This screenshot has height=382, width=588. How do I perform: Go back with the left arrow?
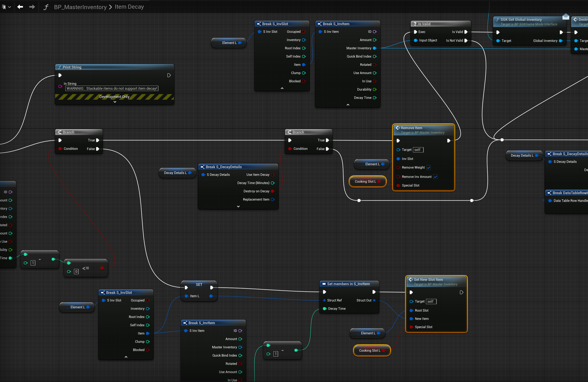click(20, 7)
